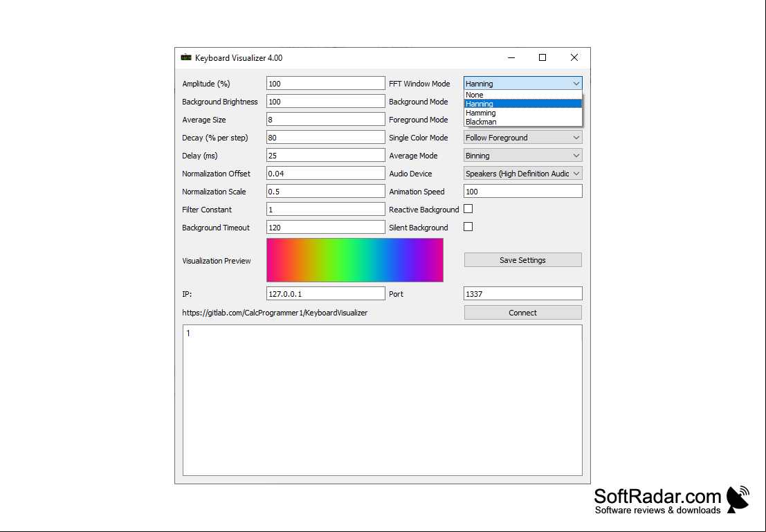Viewport: 766px width, 532px height.
Task: Click the "Single Color Mode" label
Action: coord(418,138)
